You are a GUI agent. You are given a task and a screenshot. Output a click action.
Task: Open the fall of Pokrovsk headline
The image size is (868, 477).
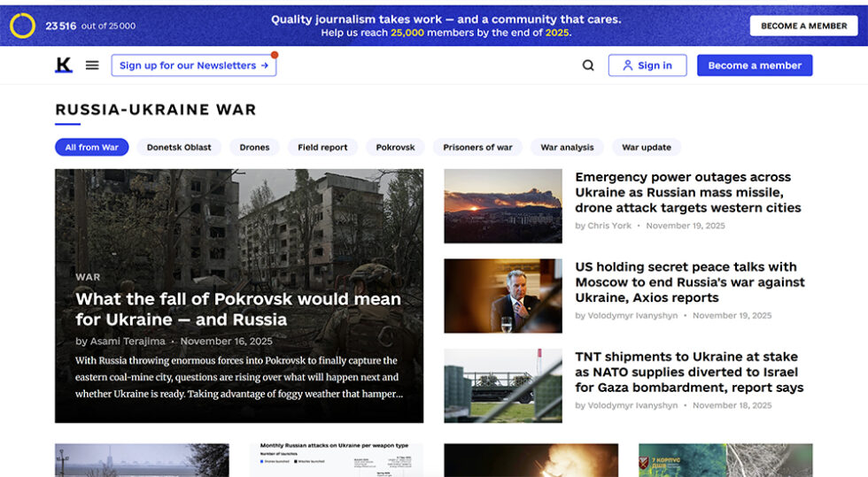(x=238, y=310)
